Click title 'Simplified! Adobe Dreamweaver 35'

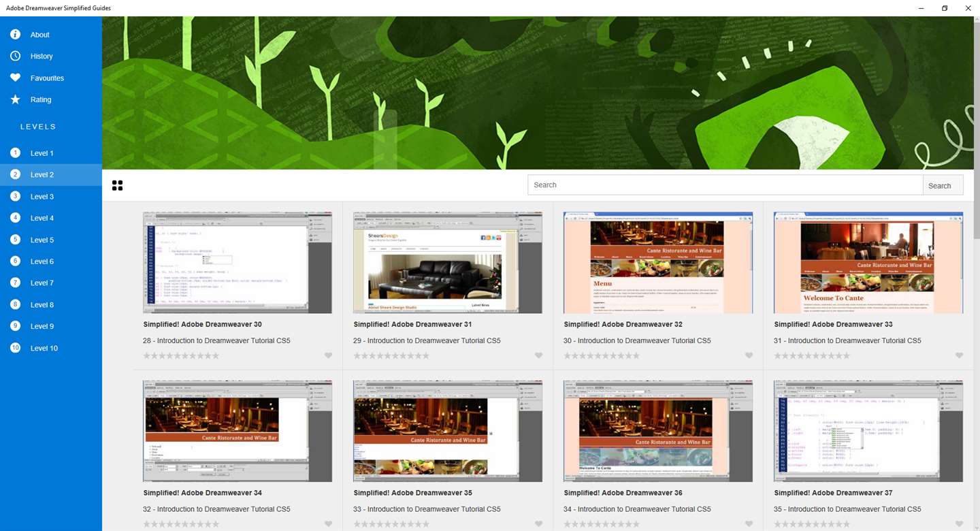point(413,493)
